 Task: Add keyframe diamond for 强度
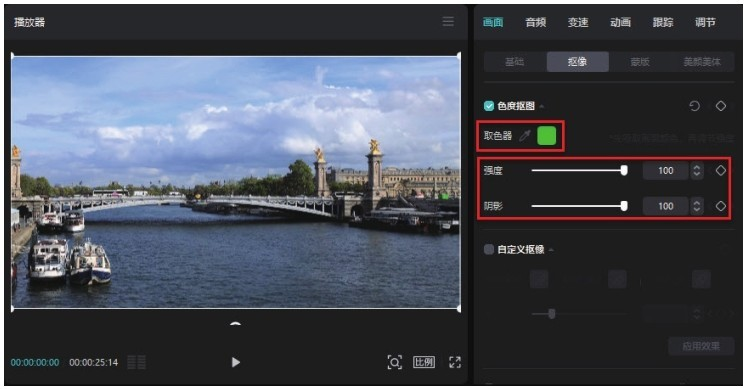[721, 170]
